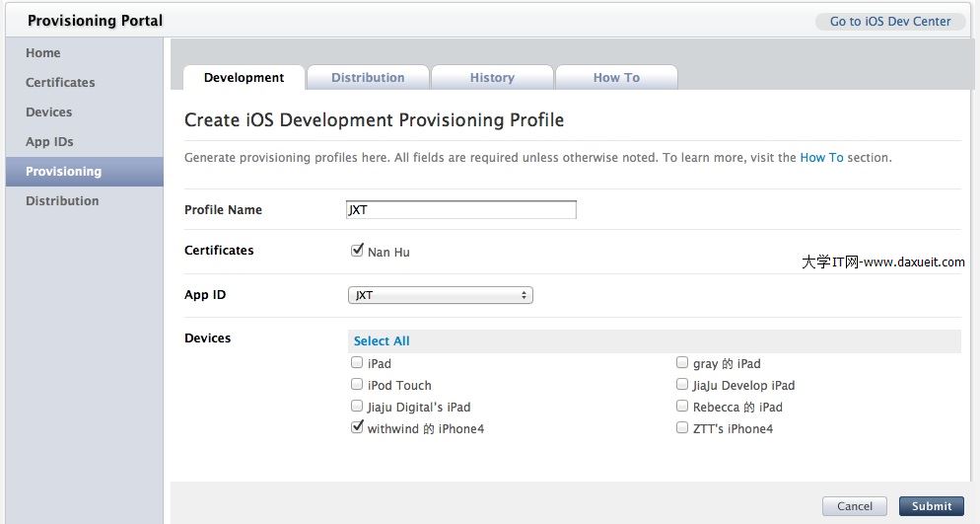
Task: Uncheck the withwind iPhone4 device
Action: tap(357, 427)
